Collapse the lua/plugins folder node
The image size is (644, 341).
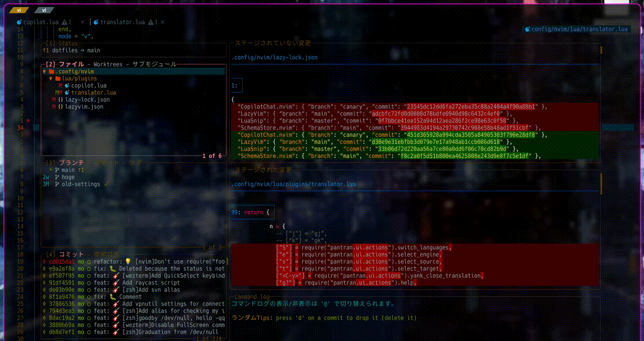[x=51, y=78]
